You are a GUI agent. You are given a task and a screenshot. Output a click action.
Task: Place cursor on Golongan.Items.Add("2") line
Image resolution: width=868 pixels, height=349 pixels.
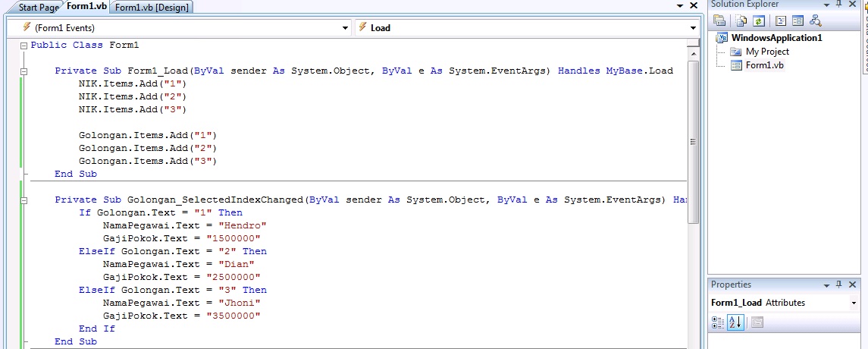click(148, 148)
